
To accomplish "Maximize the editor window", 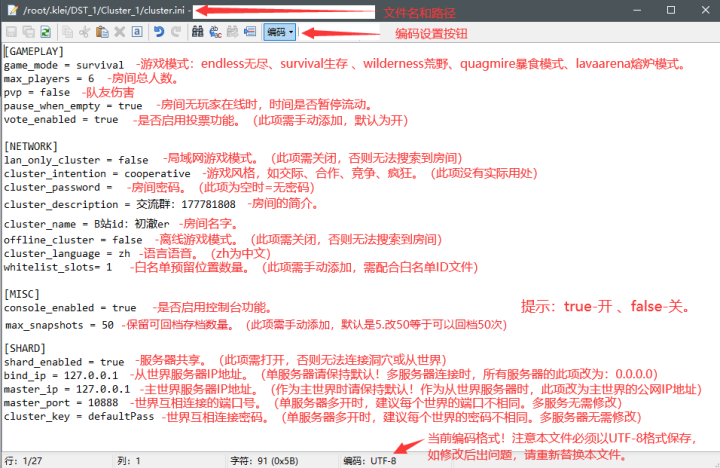I will (671, 10).
